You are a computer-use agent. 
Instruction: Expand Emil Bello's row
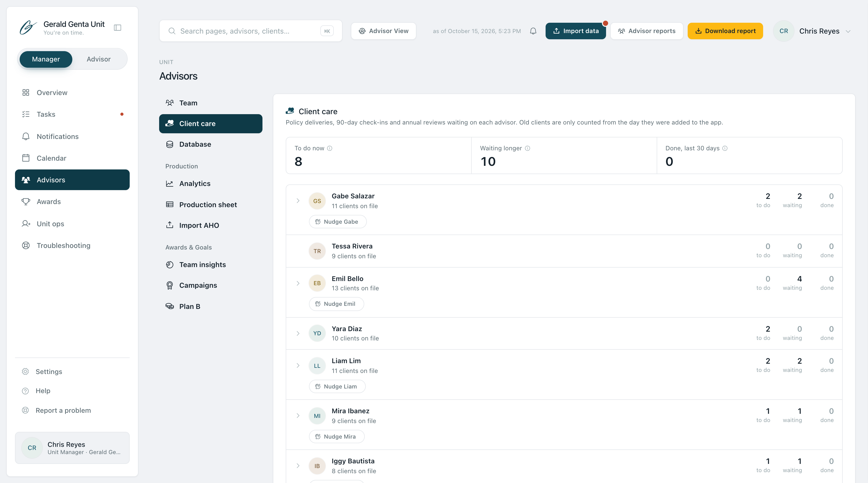tap(298, 283)
